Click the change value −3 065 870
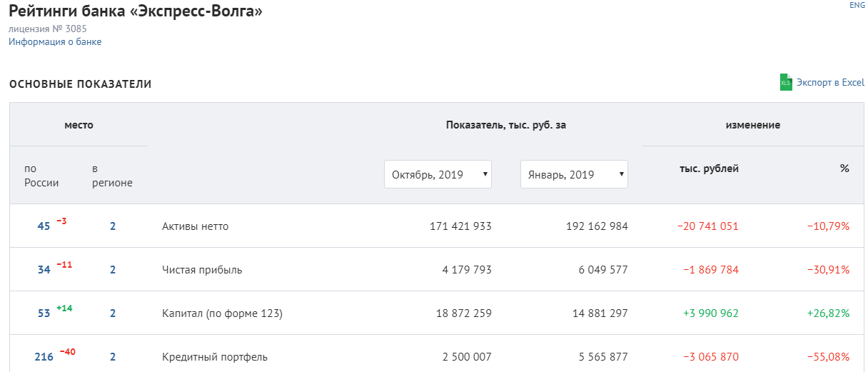This screenshot has width=868, height=372. pyautogui.click(x=711, y=357)
